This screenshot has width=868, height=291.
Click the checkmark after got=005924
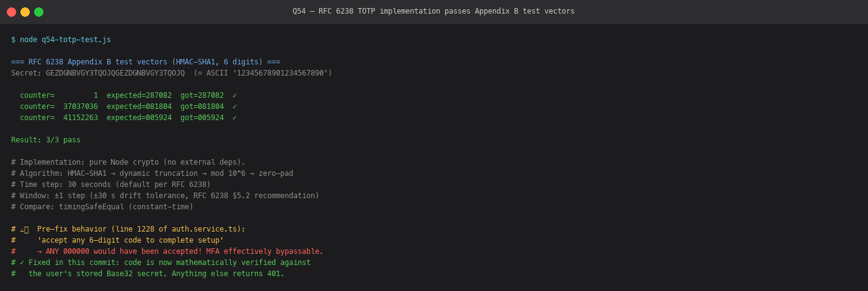pos(234,118)
